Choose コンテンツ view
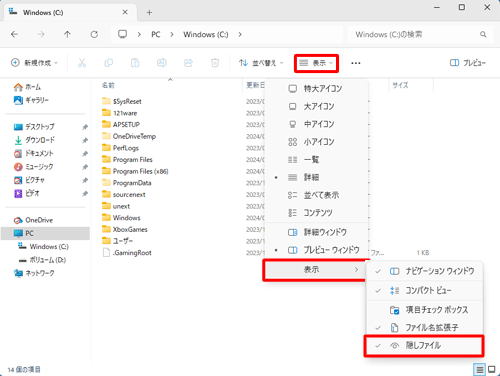The width and height of the screenshot is (500, 376). [317, 213]
